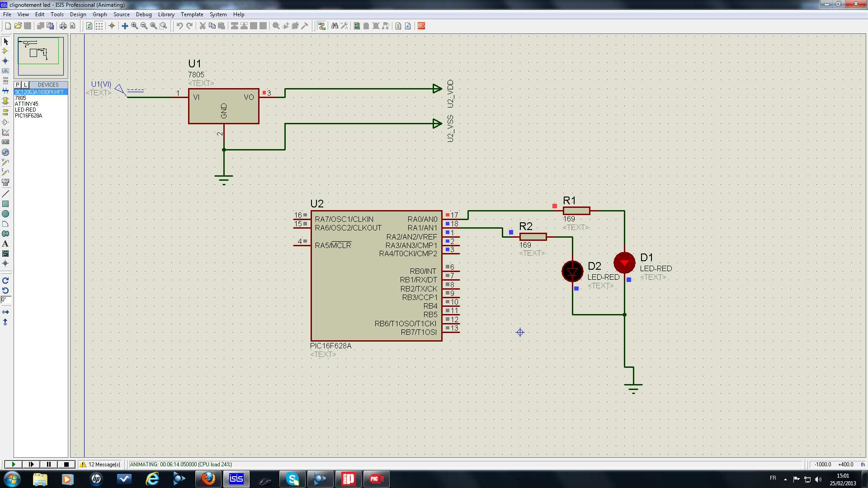Open Firefox from the taskbar
This screenshot has width=868, height=488.
click(x=208, y=479)
